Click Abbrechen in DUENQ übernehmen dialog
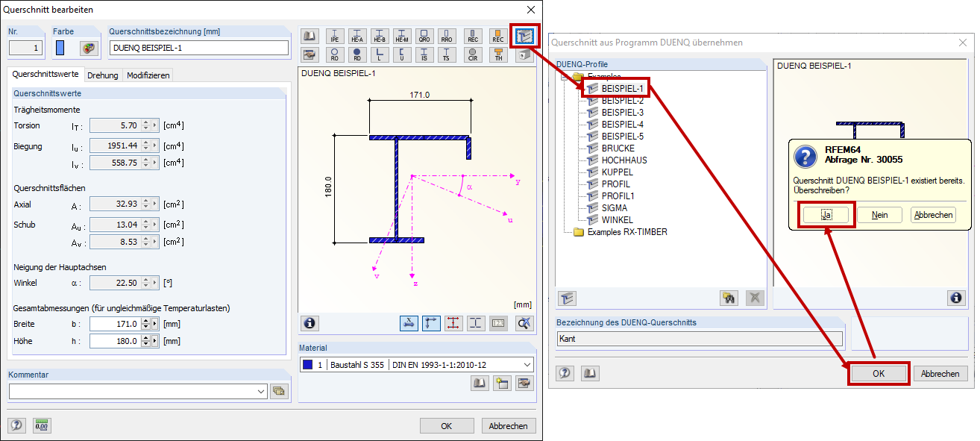Viewport: 980px width, 441px height. (940, 374)
